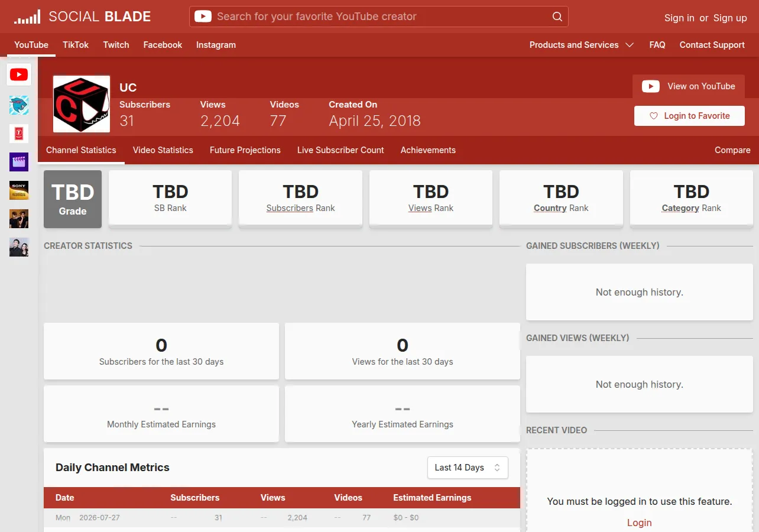Click the UC channel avatar image
Image resolution: width=759 pixels, height=532 pixels.
click(82, 104)
